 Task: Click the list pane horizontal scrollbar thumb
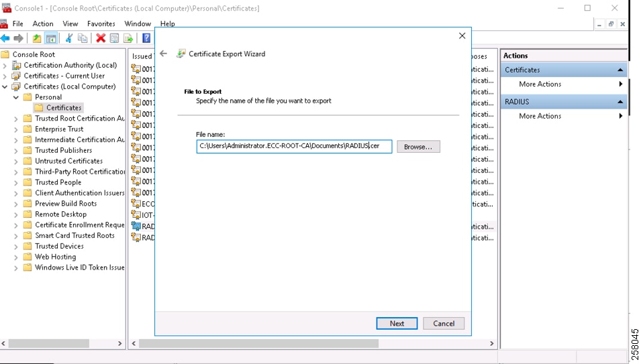tap(259, 344)
